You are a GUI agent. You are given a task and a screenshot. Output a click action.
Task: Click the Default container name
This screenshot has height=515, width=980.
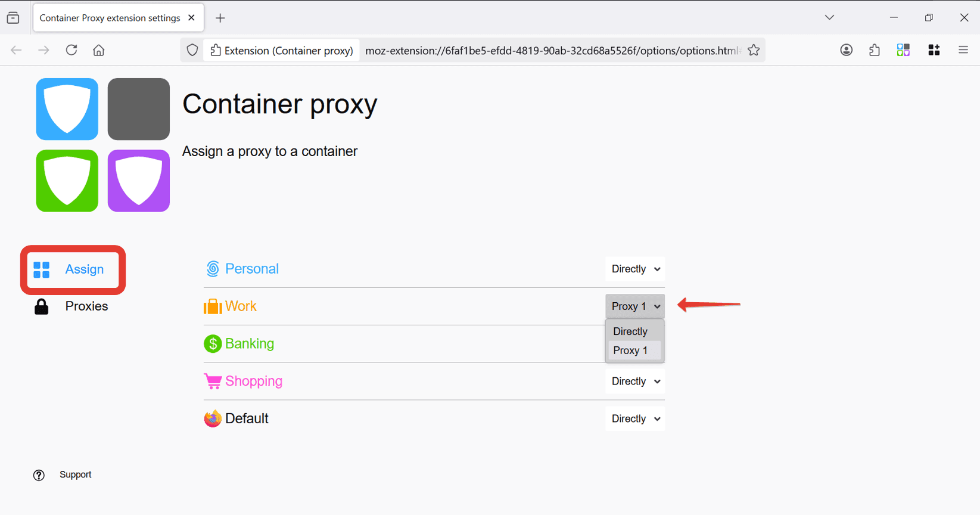coord(247,418)
